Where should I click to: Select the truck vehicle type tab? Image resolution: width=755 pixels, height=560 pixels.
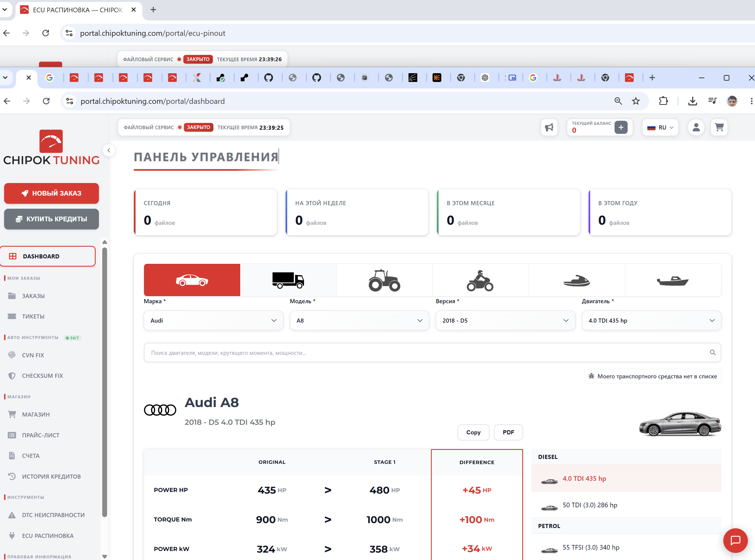tap(288, 280)
